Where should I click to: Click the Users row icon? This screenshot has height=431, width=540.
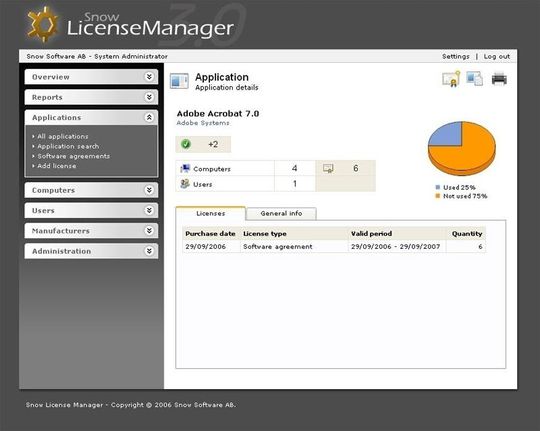pos(185,184)
